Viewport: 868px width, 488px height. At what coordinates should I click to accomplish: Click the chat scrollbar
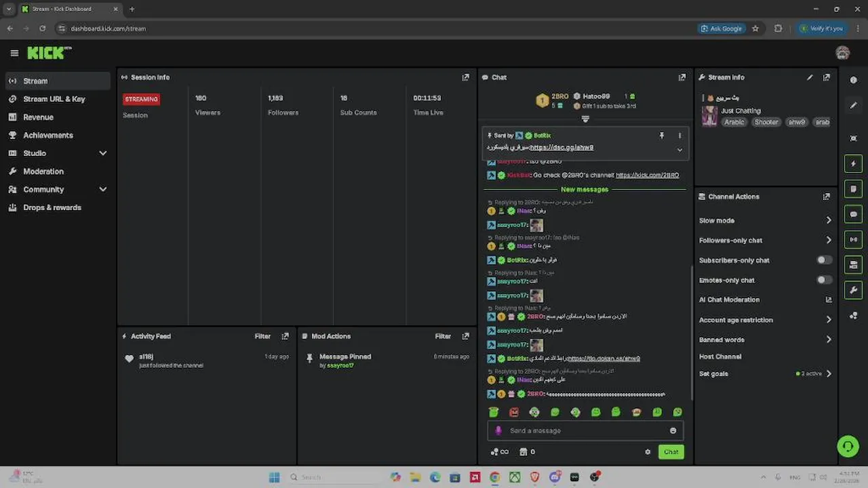pos(691,332)
